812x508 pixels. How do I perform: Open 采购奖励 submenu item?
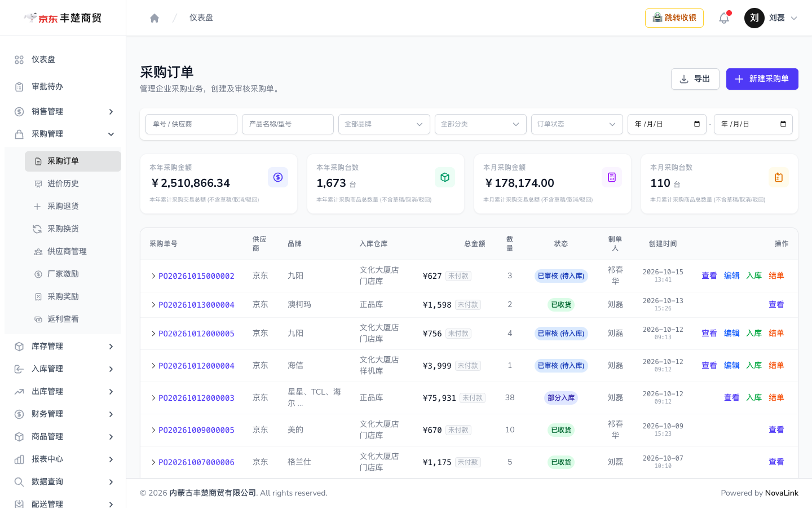73,297
